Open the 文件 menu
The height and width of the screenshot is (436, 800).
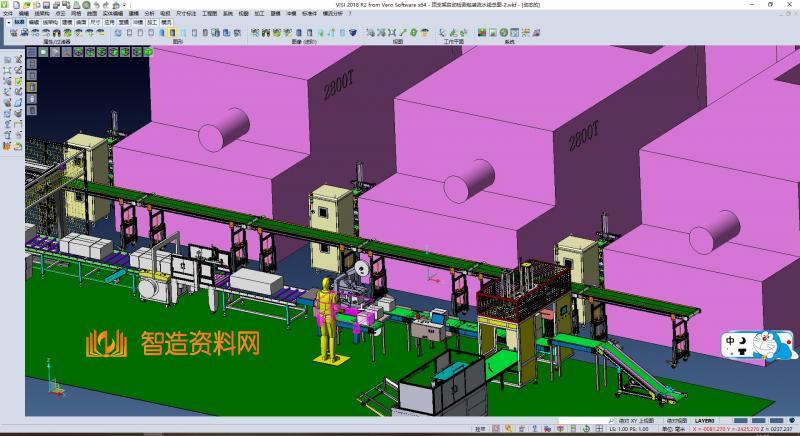tap(7, 14)
